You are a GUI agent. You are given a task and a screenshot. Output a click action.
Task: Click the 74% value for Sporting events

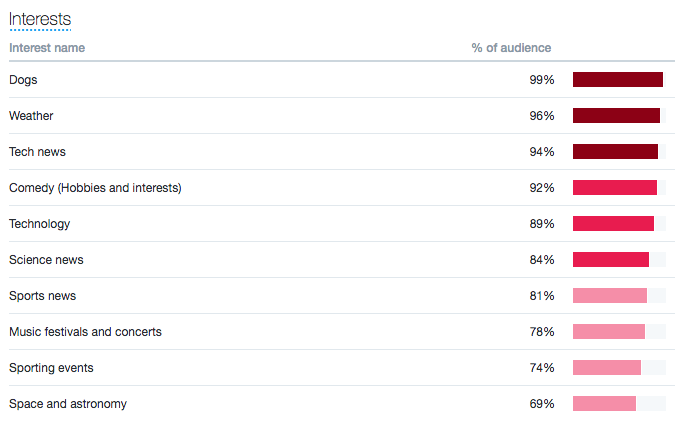(542, 368)
